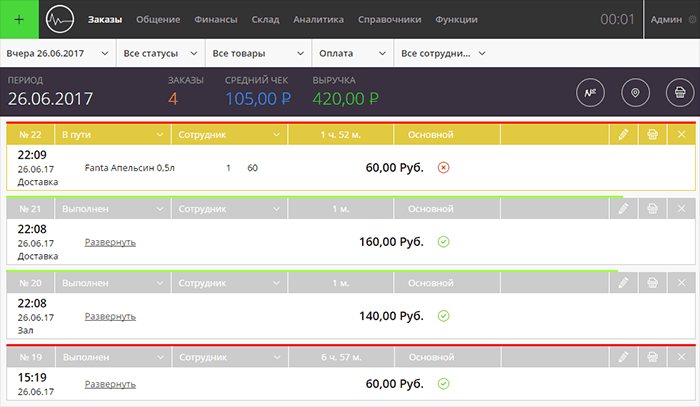The image size is (700, 407).
Task: Close order № 22 with X icon
Action: click(x=682, y=134)
